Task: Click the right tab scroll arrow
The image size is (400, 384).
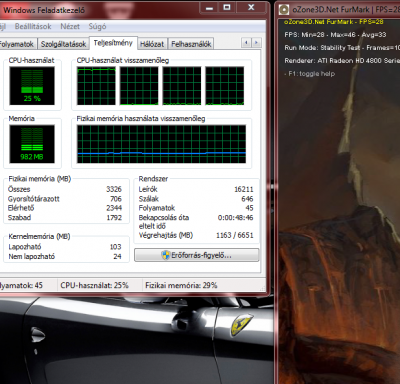Action: 256,43
